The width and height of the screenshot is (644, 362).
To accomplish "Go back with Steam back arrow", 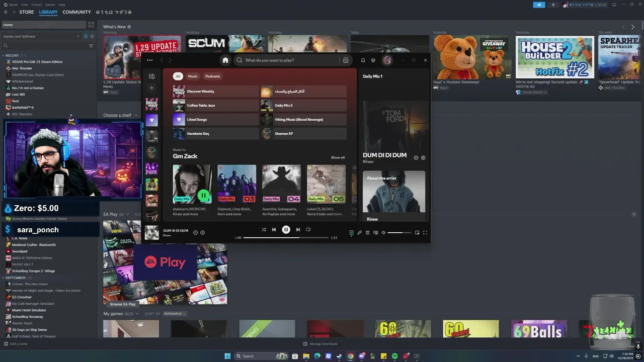I will pyautogui.click(x=6, y=12).
